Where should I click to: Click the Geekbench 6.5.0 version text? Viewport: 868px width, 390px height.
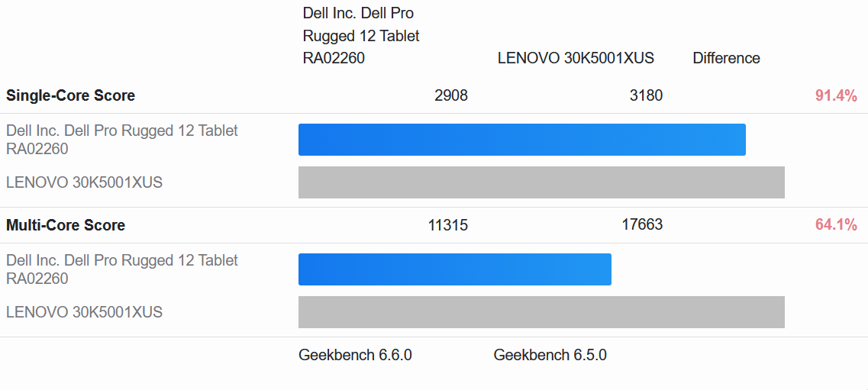[550, 355]
